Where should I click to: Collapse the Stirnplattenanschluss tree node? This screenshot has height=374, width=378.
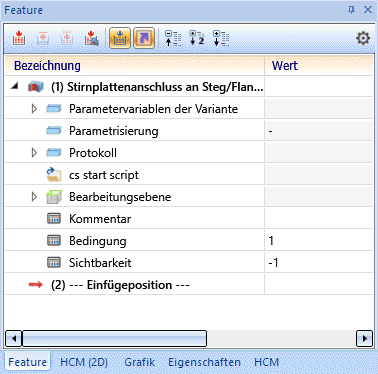click(x=14, y=86)
